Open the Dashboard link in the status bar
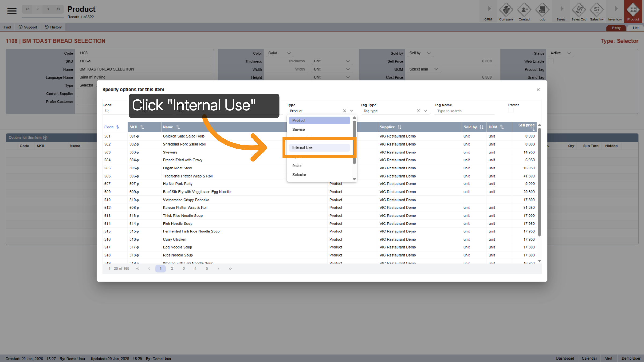This screenshot has height=362, width=644. pyautogui.click(x=565, y=358)
